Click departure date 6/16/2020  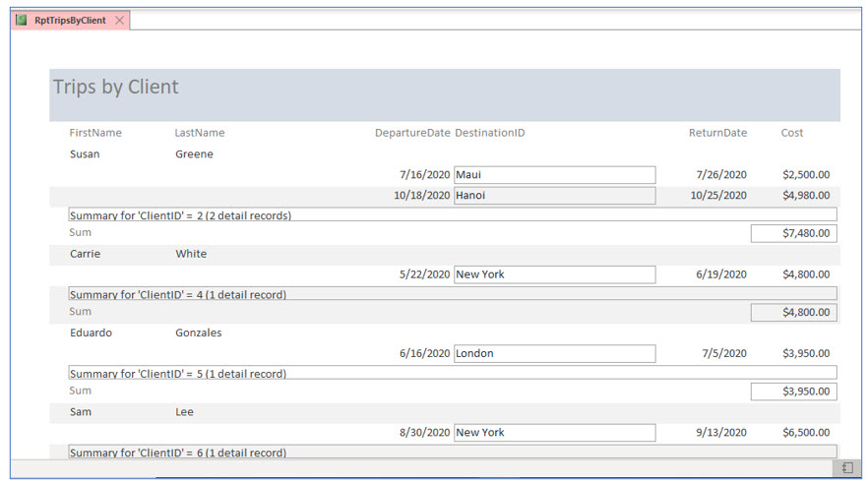[x=424, y=353]
